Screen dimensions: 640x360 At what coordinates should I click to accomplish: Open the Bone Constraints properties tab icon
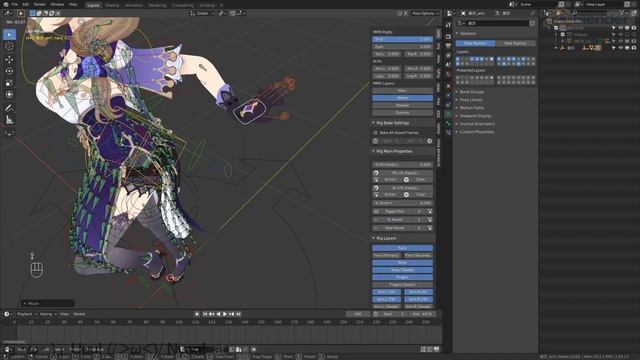click(449, 133)
